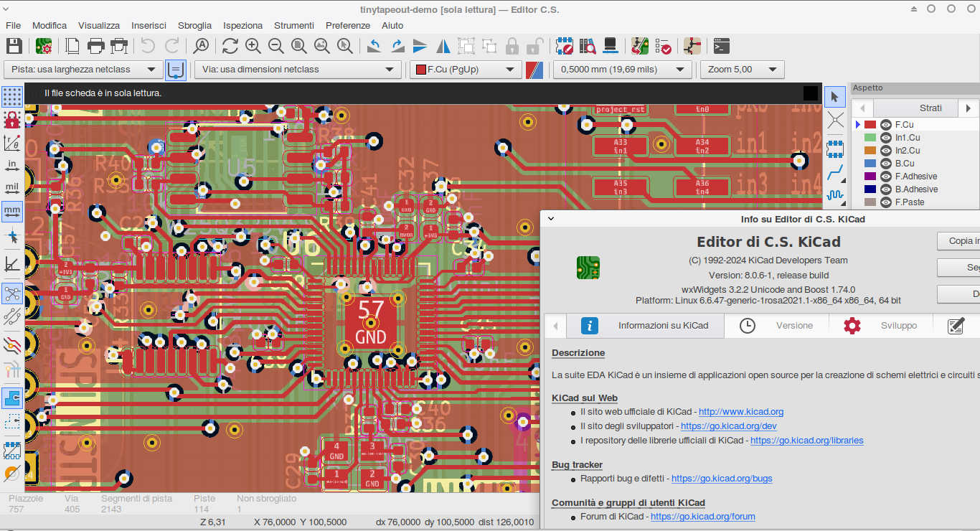Viewport: 980px width, 531px height.
Task: Click the Save board floppy disk icon
Action: (14, 47)
